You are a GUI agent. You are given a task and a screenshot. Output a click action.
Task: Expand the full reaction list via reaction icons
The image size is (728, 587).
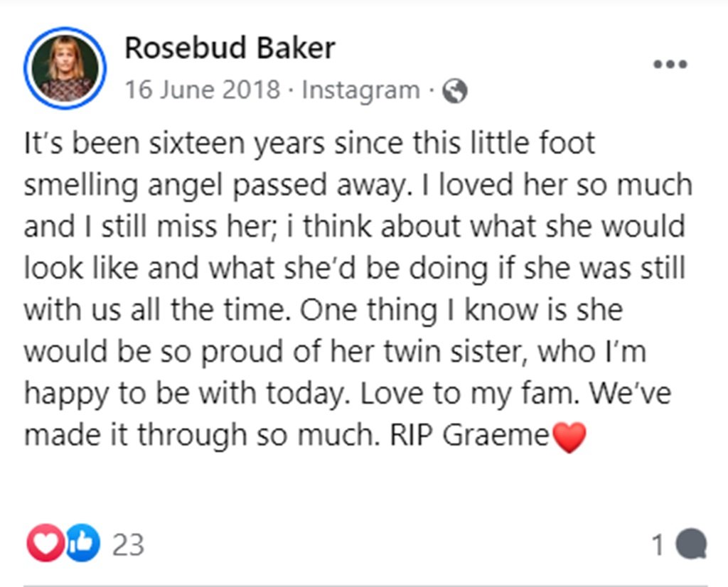(63, 542)
